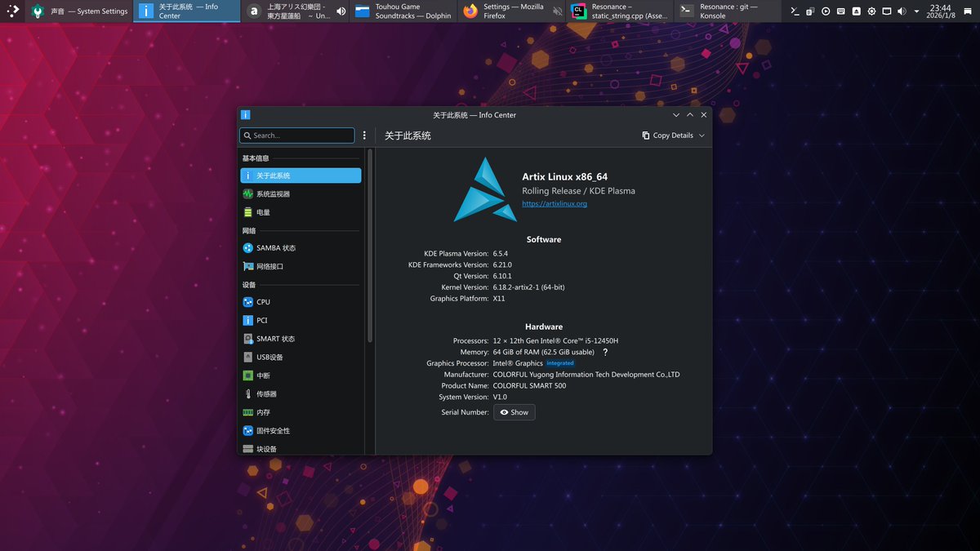Open the media player tray icon
This screenshot has height=551, width=980.
pyautogui.click(x=826, y=11)
